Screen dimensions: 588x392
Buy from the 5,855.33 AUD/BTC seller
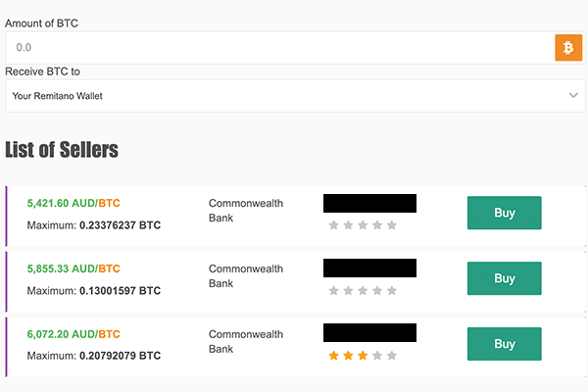(x=504, y=278)
